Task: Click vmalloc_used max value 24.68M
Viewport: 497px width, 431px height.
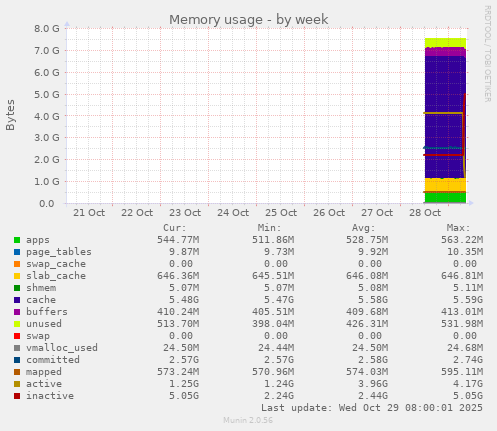Action: [x=465, y=348]
